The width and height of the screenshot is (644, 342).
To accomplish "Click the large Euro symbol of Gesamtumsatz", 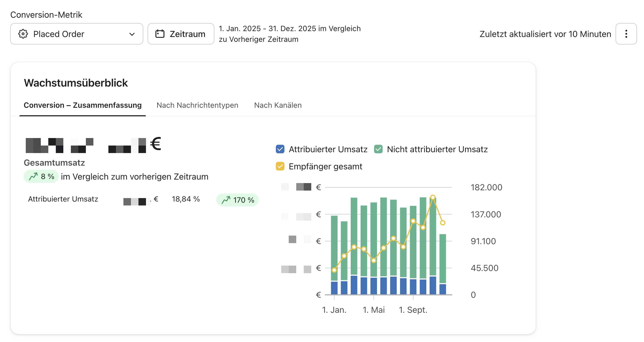I will pyautogui.click(x=156, y=144).
